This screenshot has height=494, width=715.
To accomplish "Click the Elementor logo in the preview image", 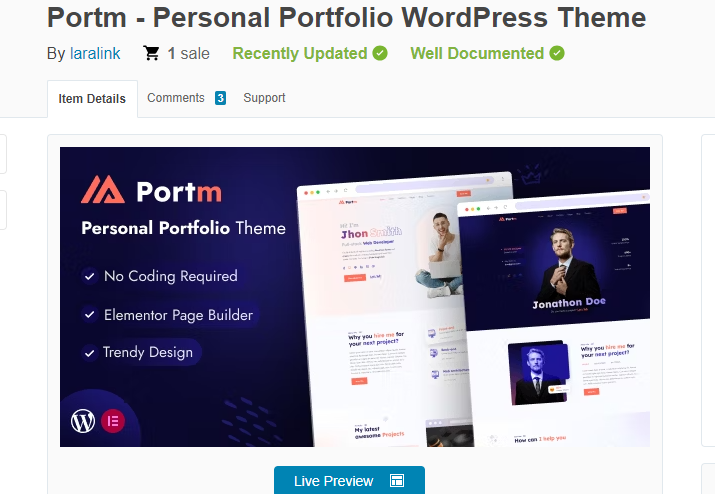I will point(113,421).
